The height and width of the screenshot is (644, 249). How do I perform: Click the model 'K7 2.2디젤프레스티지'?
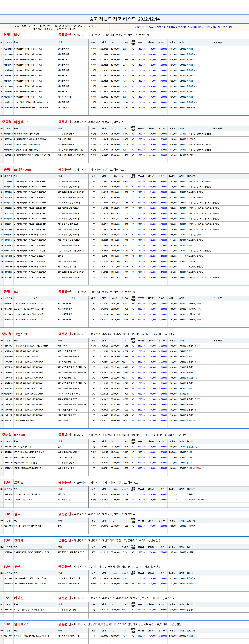pos(22,447)
